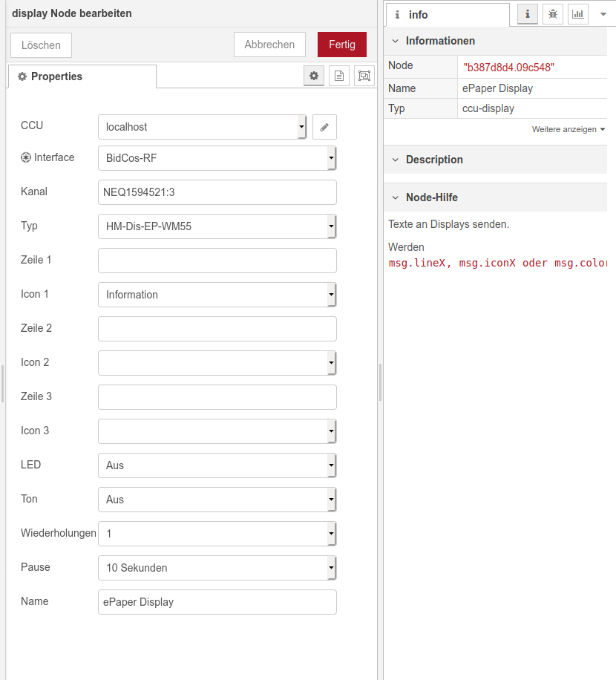The width and height of the screenshot is (616, 680).
Task: Open node properties gear icon
Action: [314, 76]
